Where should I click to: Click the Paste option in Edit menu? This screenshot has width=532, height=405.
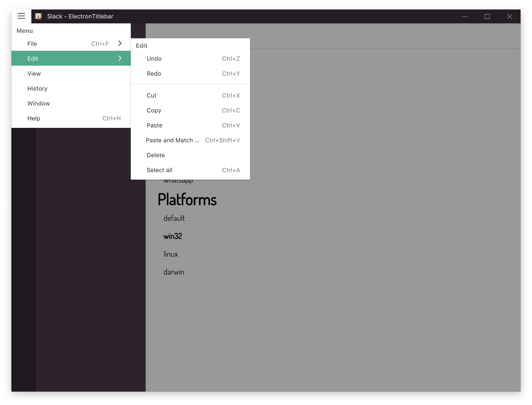click(x=154, y=125)
